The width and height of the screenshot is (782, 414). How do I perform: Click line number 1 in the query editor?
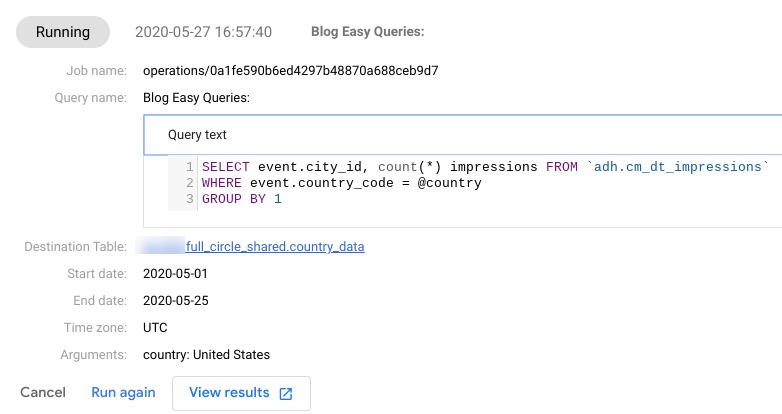[189, 167]
